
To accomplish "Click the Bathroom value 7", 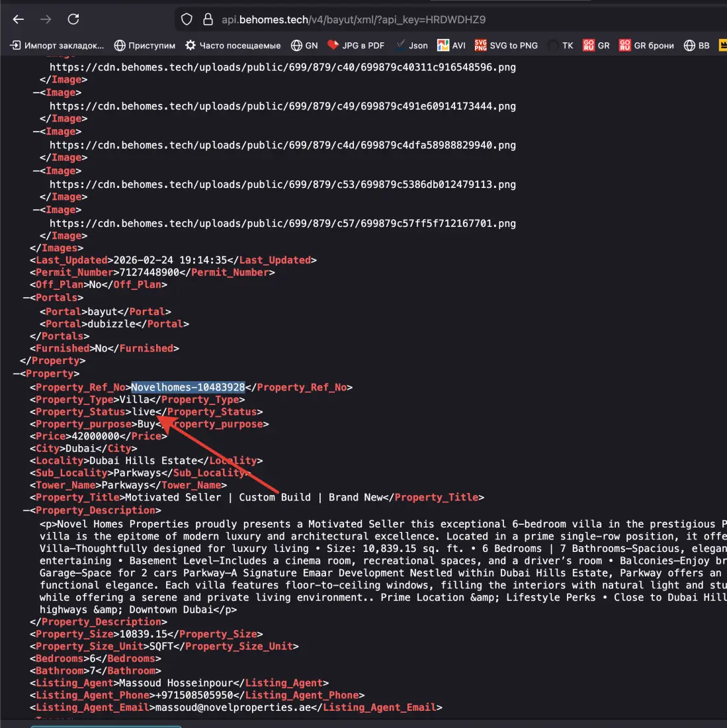I will point(93,671).
